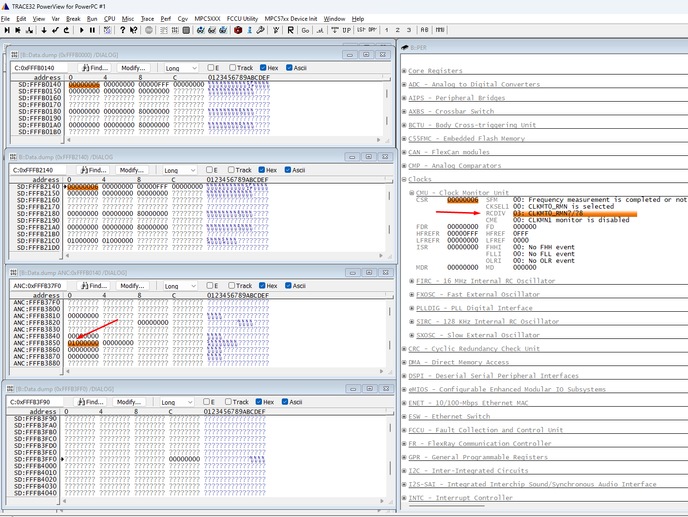Expand CAN FlexCan modules node
688x517 pixels.
click(x=405, y=152)
